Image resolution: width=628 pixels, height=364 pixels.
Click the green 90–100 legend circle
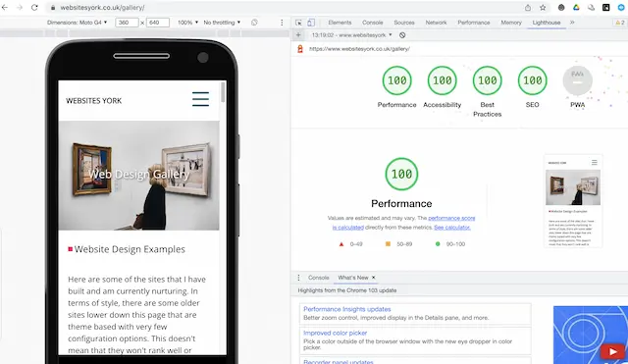(438, 244)
